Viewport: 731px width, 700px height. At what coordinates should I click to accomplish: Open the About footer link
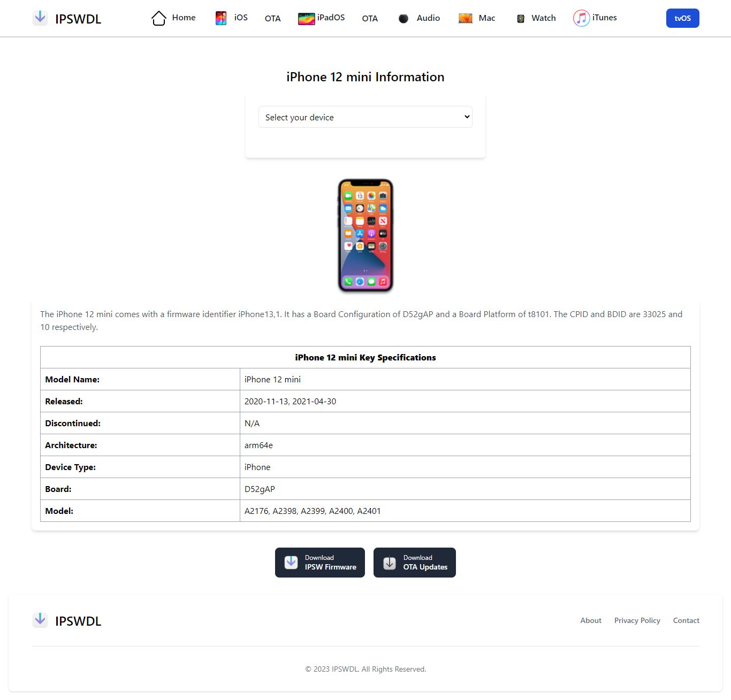pyautogui.click(x=591, y=620)
